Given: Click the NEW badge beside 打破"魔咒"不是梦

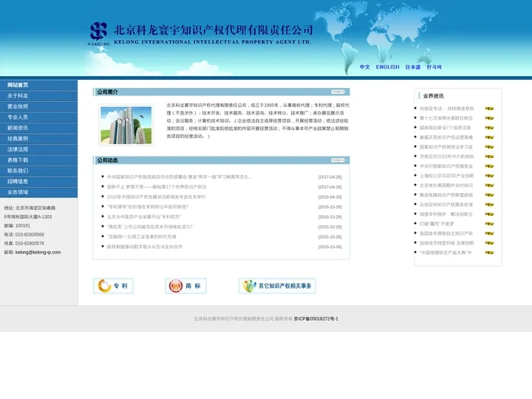Looking at the screenshot, I should coord(489,224).
